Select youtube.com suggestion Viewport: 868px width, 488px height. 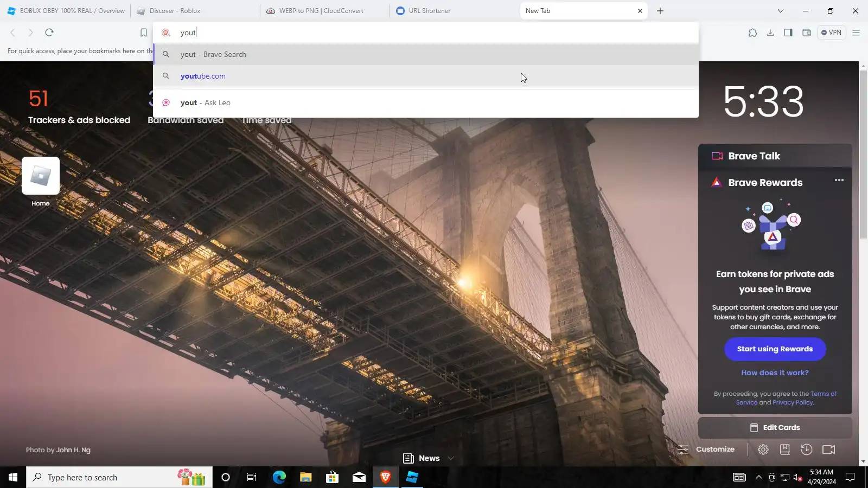(426, 76)
